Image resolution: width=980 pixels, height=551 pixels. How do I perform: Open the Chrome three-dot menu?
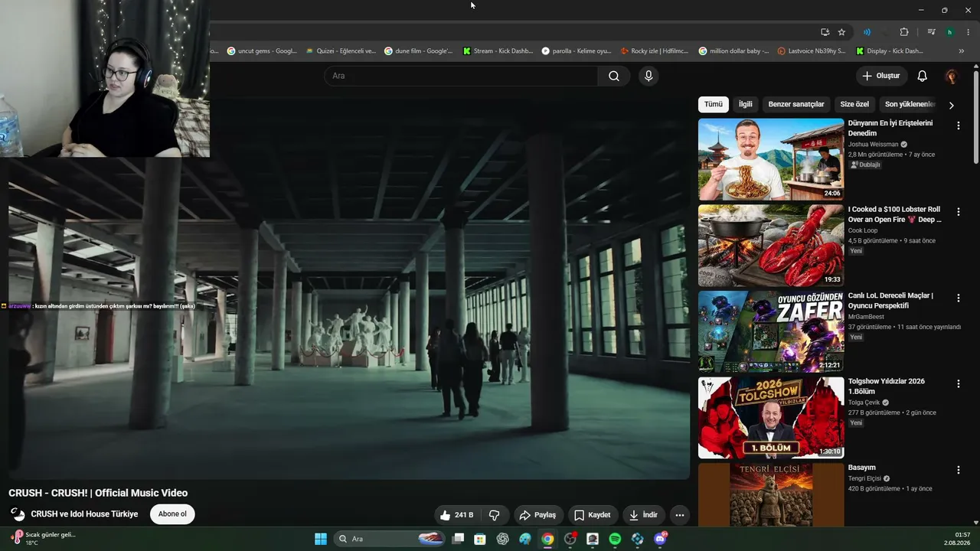(x=968, y=32)
